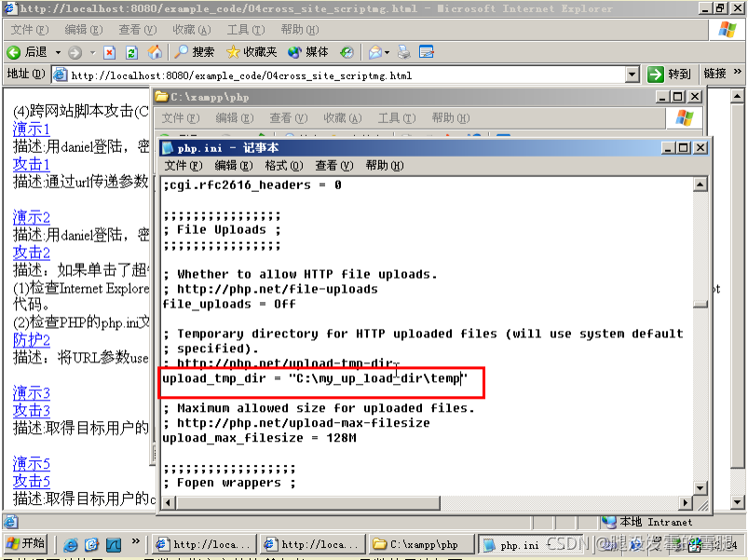Open the 演示1 link

point(32,129)
